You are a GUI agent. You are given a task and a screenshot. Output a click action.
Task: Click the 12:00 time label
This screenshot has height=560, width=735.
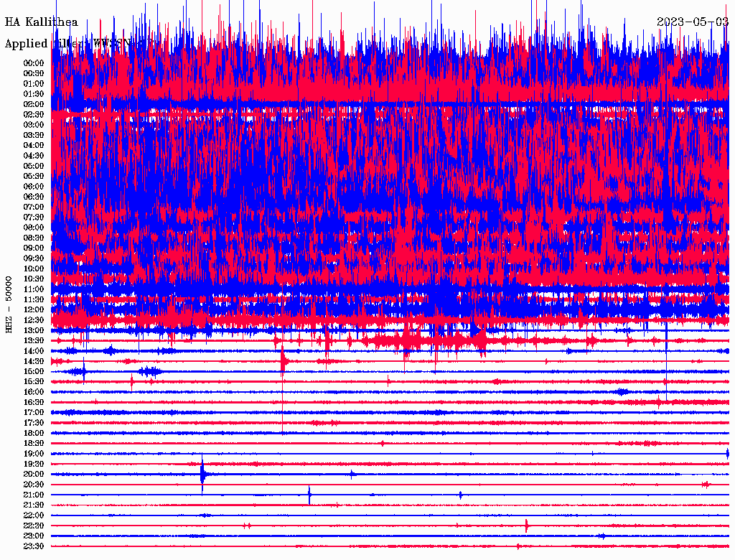click(x=34, y=310)
